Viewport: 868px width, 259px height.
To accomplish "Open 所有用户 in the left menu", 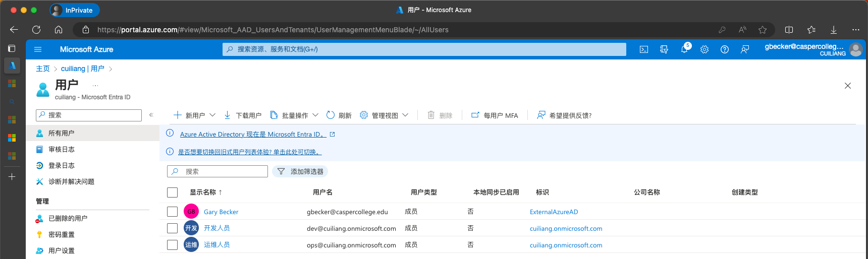I will tap(92, 133).
